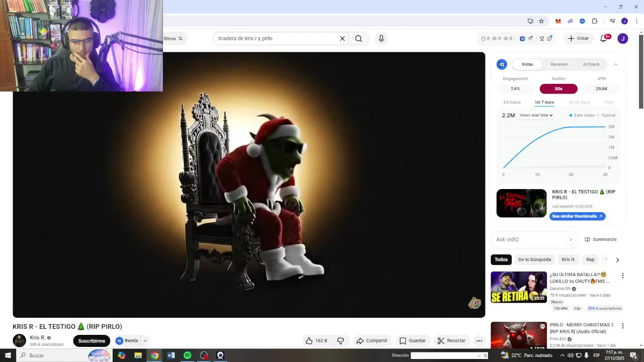Open Chrome extensions puzzle icon
644x362 pixels.
[x=595, y=21]
